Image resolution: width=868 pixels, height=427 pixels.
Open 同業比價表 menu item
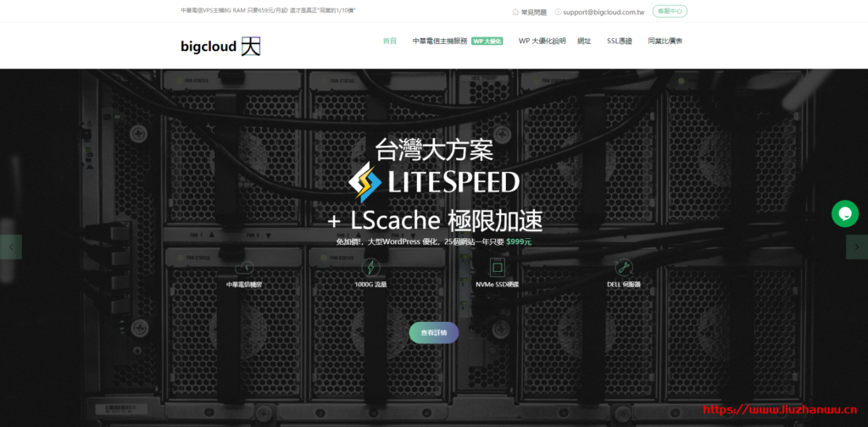[x=665, y=41]
